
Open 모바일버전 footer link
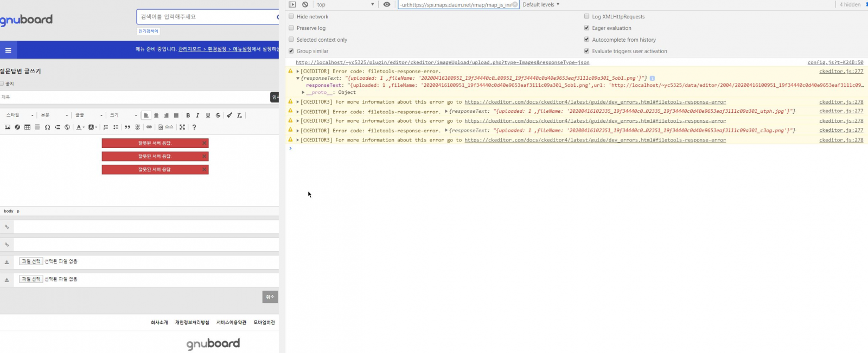coord(265,323)
